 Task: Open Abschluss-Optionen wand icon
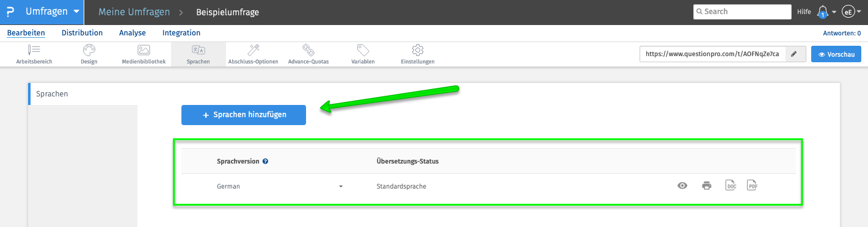[253, 54]
